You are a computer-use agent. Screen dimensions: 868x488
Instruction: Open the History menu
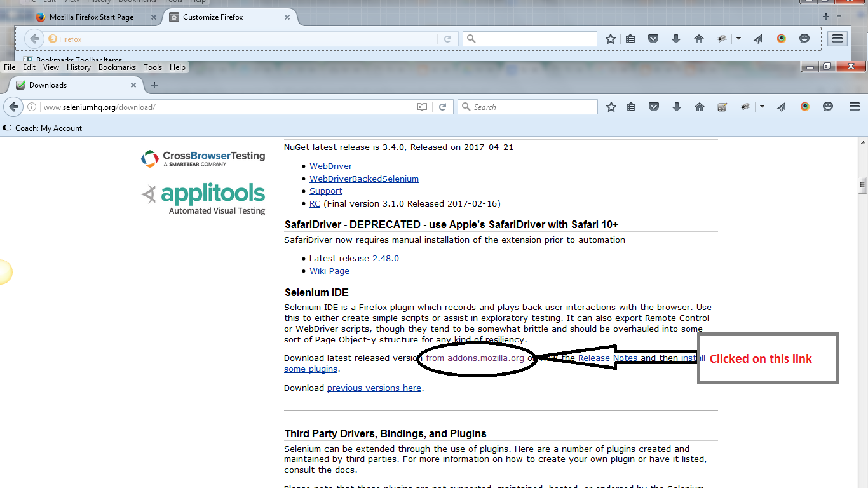click(x=79, y=67)
